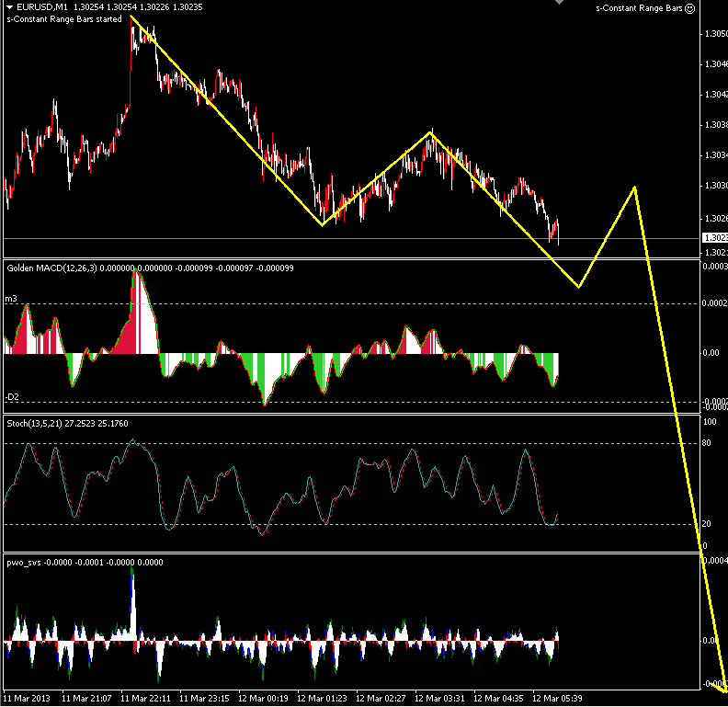The height and width of the screenshot is (707, 728).
Task: Click the s-Constant Range Bars expert label
Action: 640,8
